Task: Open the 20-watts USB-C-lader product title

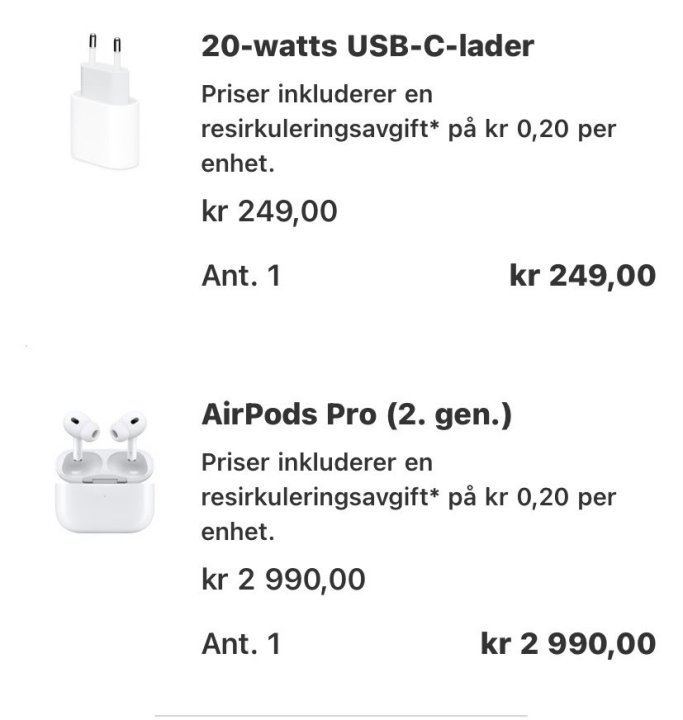Action: [x=367, y=46]
